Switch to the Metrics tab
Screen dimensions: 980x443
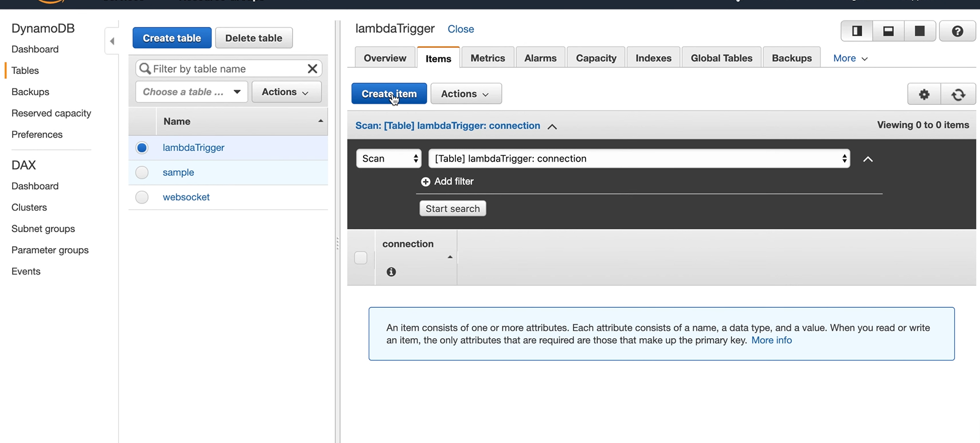(487, 58)
